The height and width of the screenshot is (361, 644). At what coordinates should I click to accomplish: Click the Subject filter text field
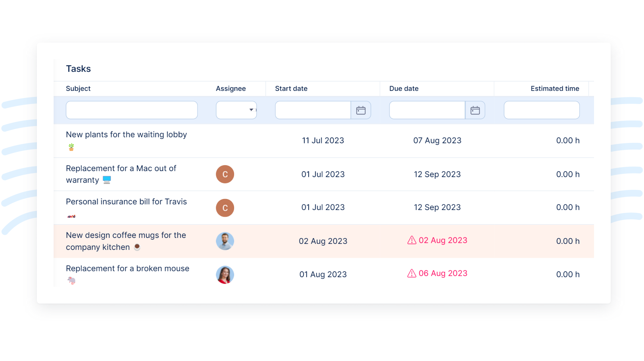point(131,110)
